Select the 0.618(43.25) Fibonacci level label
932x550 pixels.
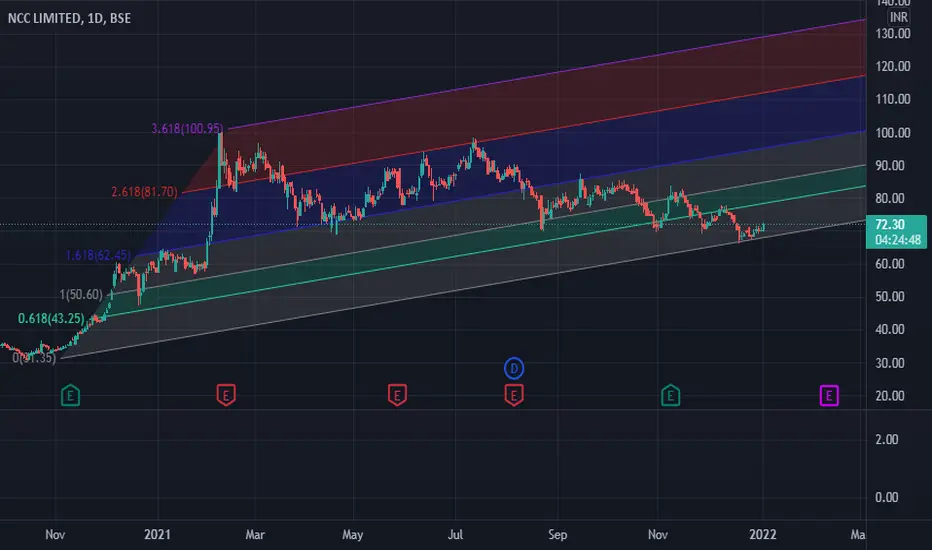pyautogui.click(x=51, y=319)
